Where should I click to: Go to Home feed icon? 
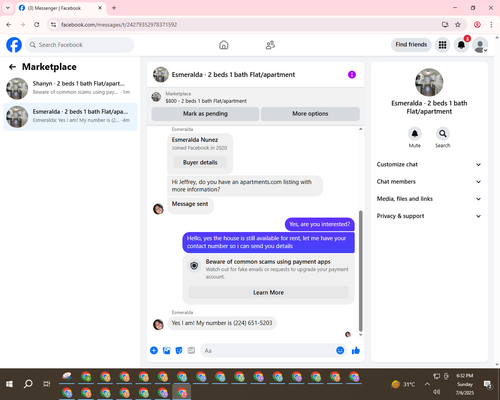coord(224,45)
